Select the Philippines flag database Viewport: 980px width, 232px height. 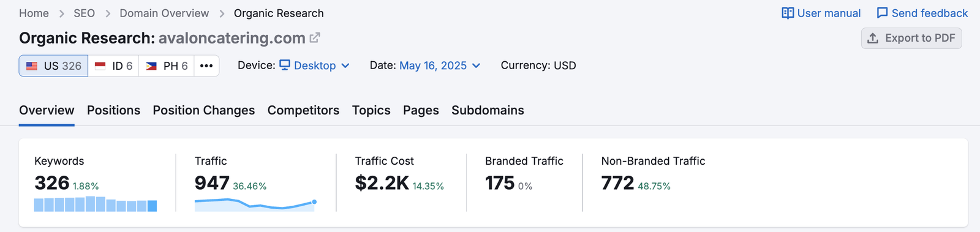167,65
